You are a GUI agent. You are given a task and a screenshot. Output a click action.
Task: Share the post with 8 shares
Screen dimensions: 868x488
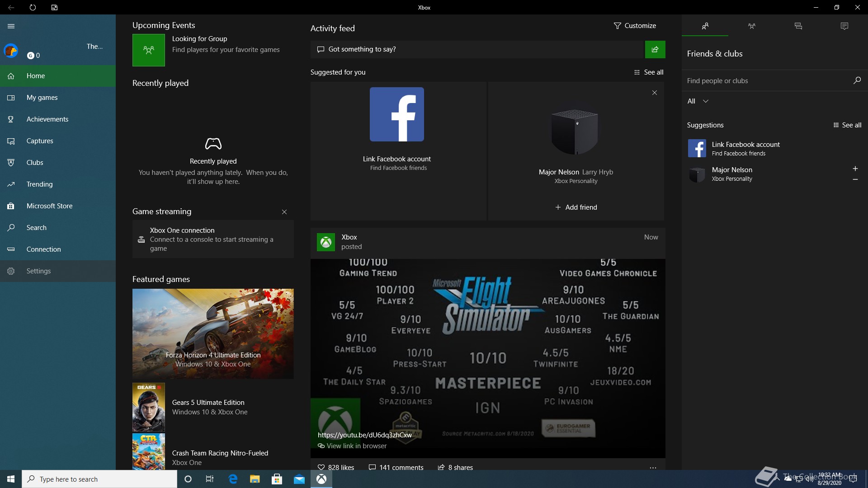coord(455,467)
